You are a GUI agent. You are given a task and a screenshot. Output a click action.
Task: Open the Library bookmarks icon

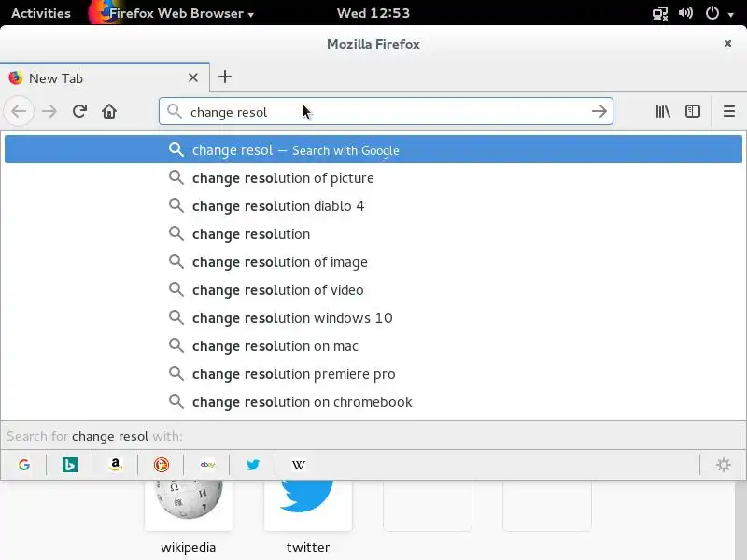(x=663, y=111)
